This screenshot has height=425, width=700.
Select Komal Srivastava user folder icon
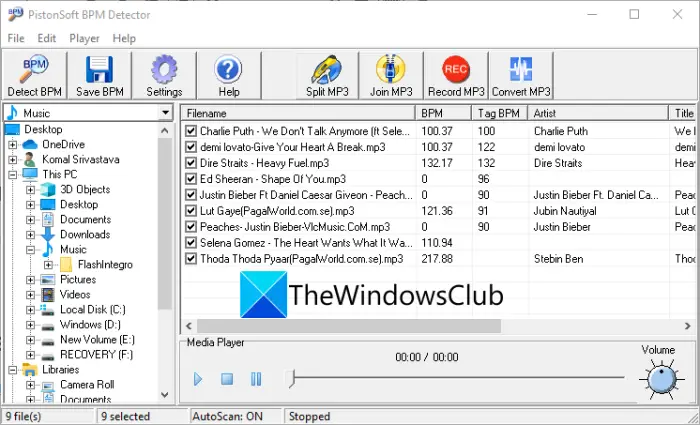click(30, 159)
